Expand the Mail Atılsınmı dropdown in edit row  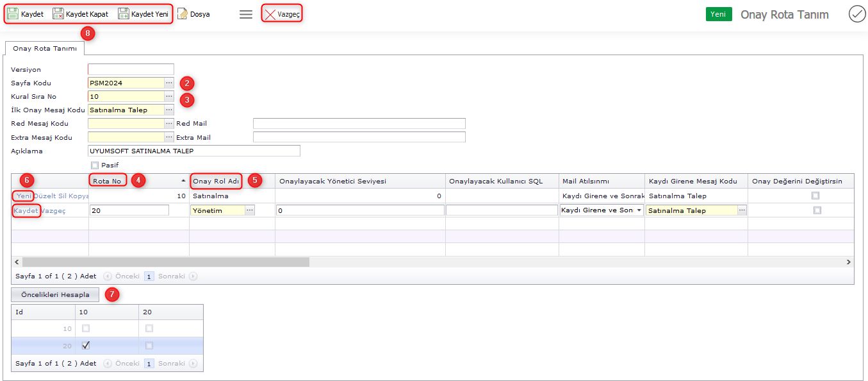(x=639, y=210)
